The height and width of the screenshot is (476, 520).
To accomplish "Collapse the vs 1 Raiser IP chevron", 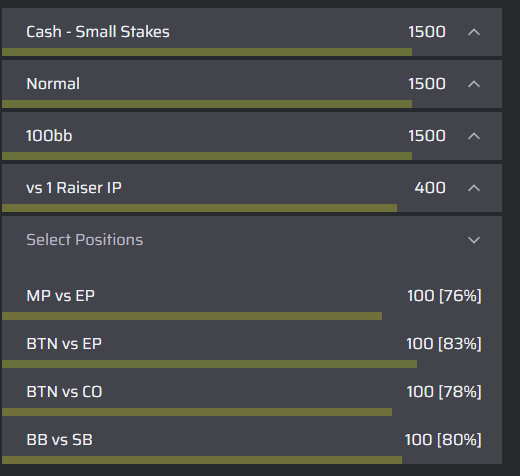I will click(x=474, y=188).
